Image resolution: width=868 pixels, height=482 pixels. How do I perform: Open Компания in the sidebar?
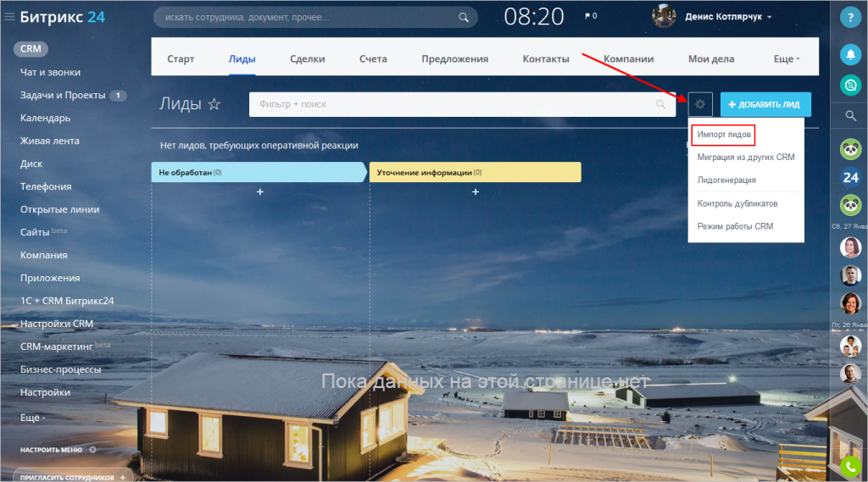click(x=44, y=255)
